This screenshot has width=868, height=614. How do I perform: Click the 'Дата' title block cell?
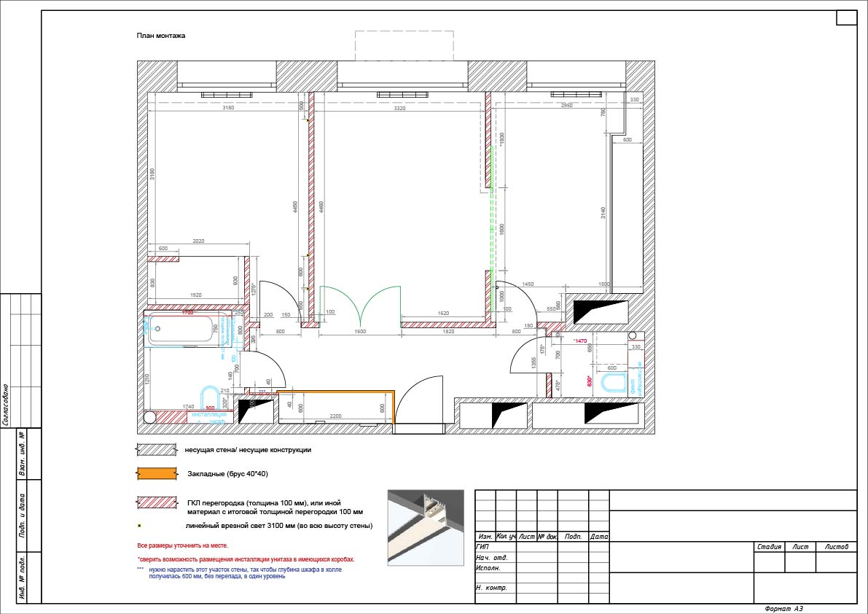click(x=599, y=537)
